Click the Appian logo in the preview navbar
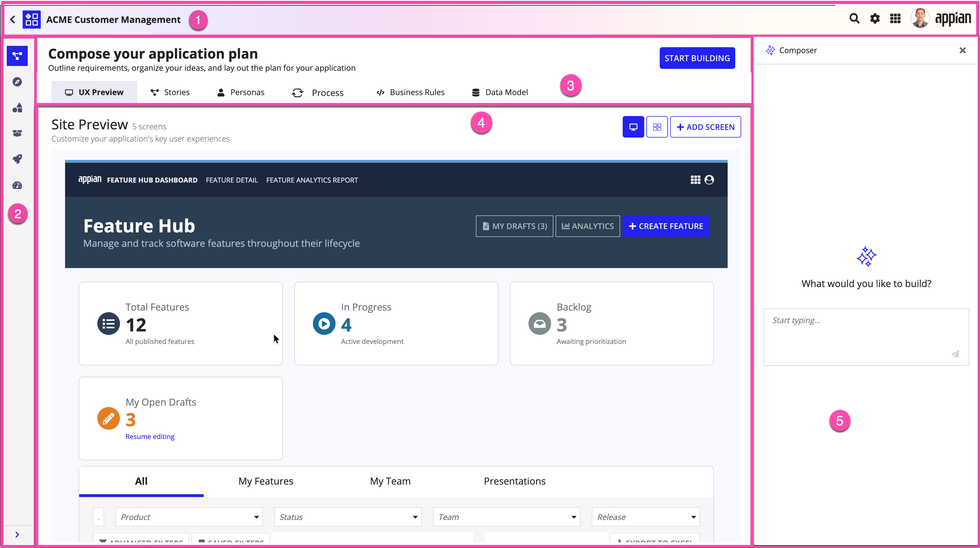The width and height of the screenshot is (980, 548). [90, 180]
